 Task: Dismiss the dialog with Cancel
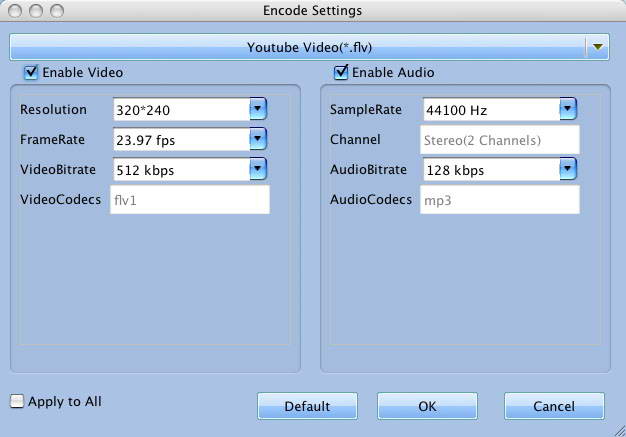tap(554, 406)
